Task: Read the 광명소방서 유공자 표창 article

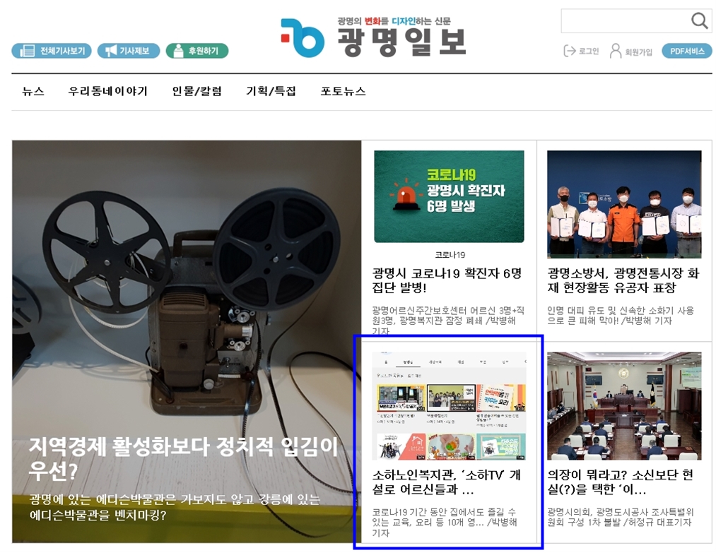Action: coord(623,280)
